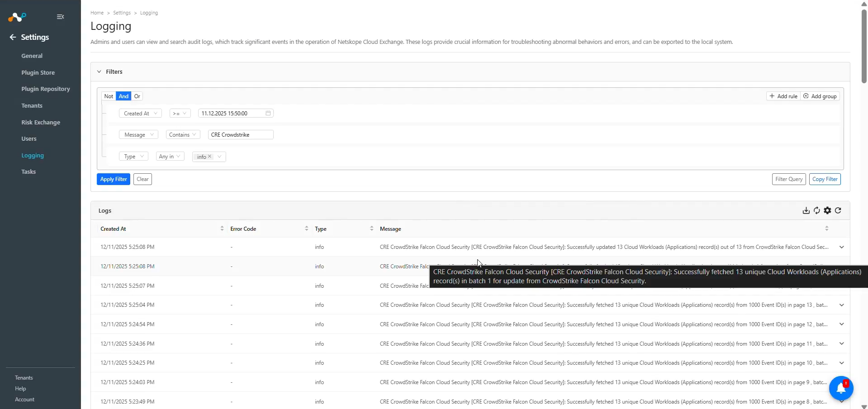Click the scrollbar up arrow
868x409 pixels.
[864, 4]
